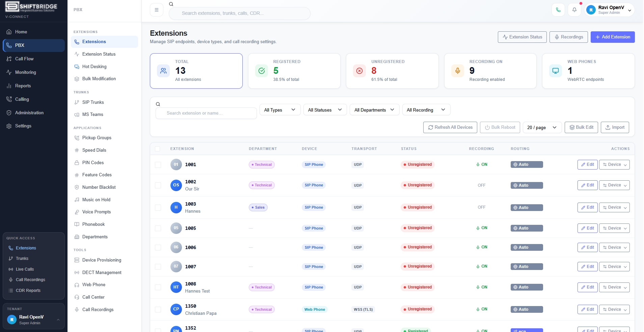Click the Web Phones monitor icon
This screenshot has height=332, width=644.
(556, 71)
